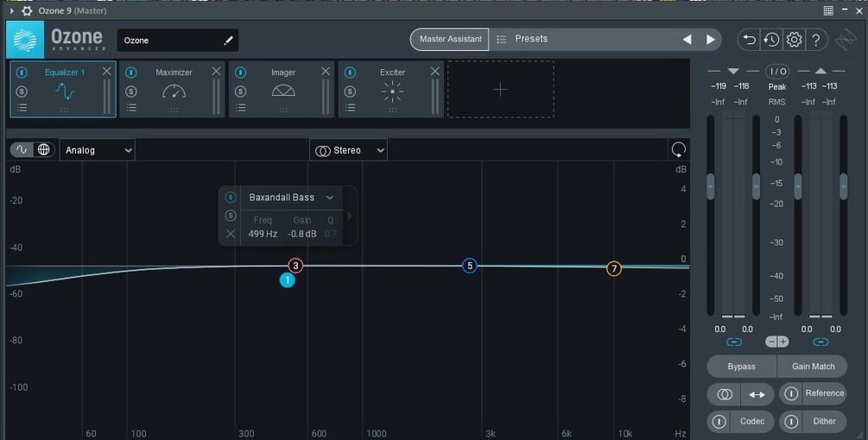Select EQ node 1
Viewport: 868px width, 440px height.
[x=287, y=280]
